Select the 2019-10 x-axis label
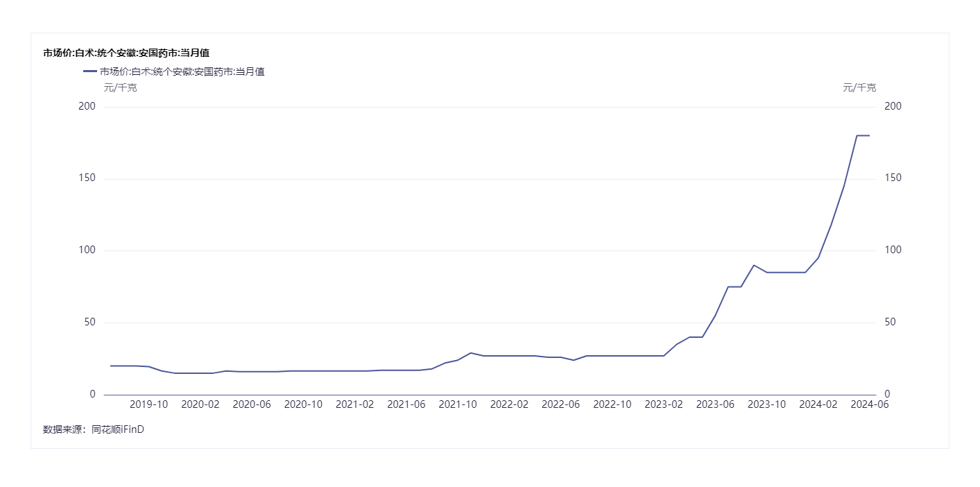This screenshot has height=487, width=980. point(149,404)
